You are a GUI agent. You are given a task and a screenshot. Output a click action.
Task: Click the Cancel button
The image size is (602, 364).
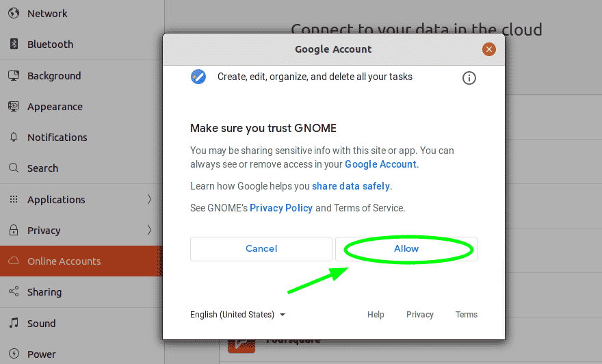(x=261, y=249)
